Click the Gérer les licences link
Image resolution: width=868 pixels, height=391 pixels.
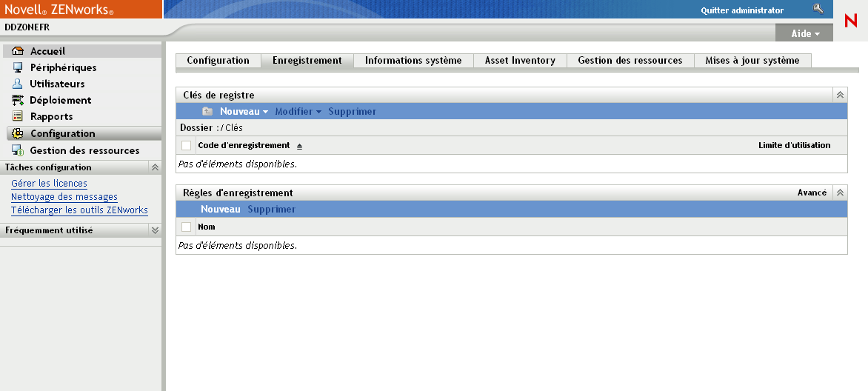(50, 184)
